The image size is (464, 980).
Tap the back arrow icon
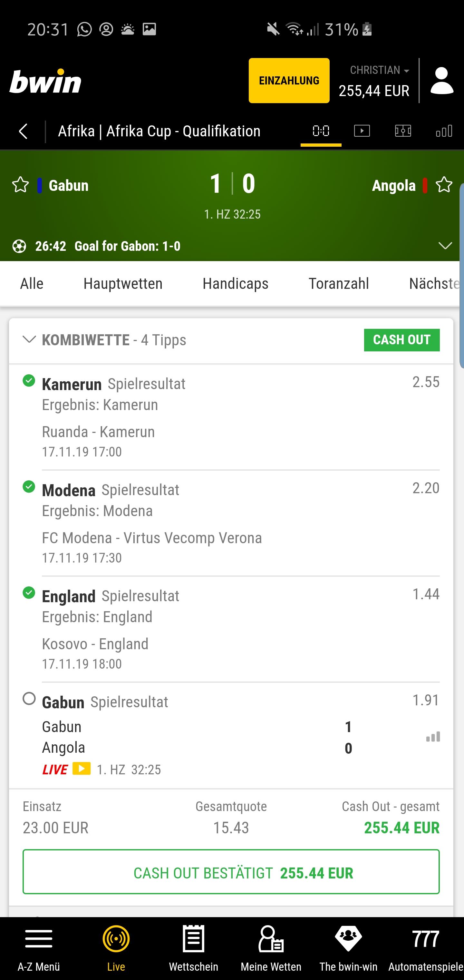pyautogui.click(x=23, y=131)
